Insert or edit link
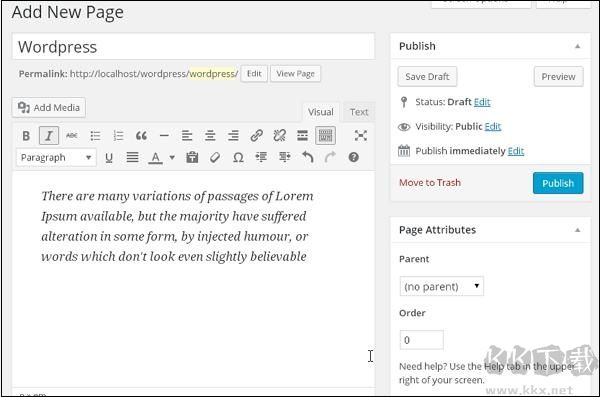 tap(256, 136)
